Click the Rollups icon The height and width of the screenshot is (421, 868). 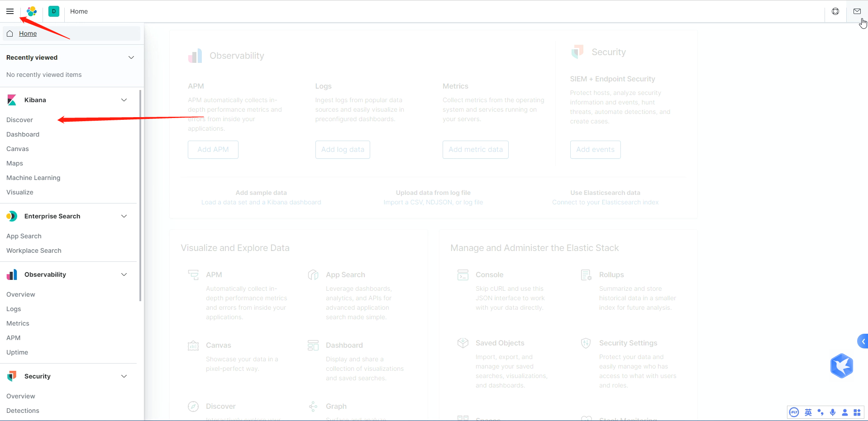click(586, 275)
